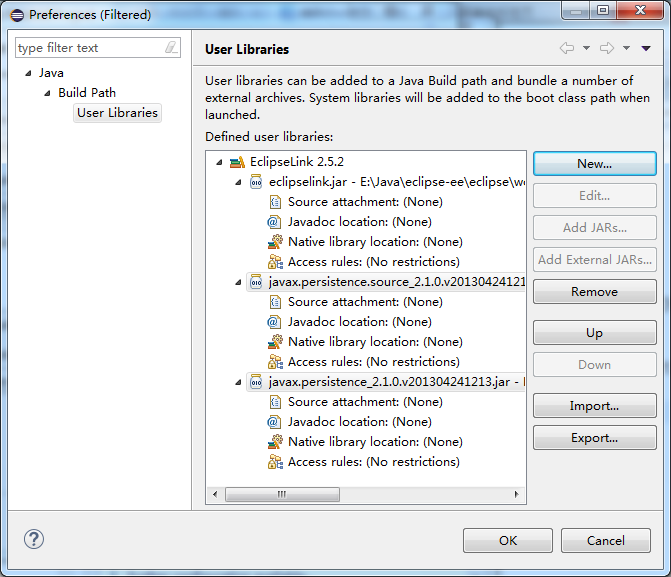Open back history dropdown arrow
This screenshot has height=577, width=671.
[586, 48]
